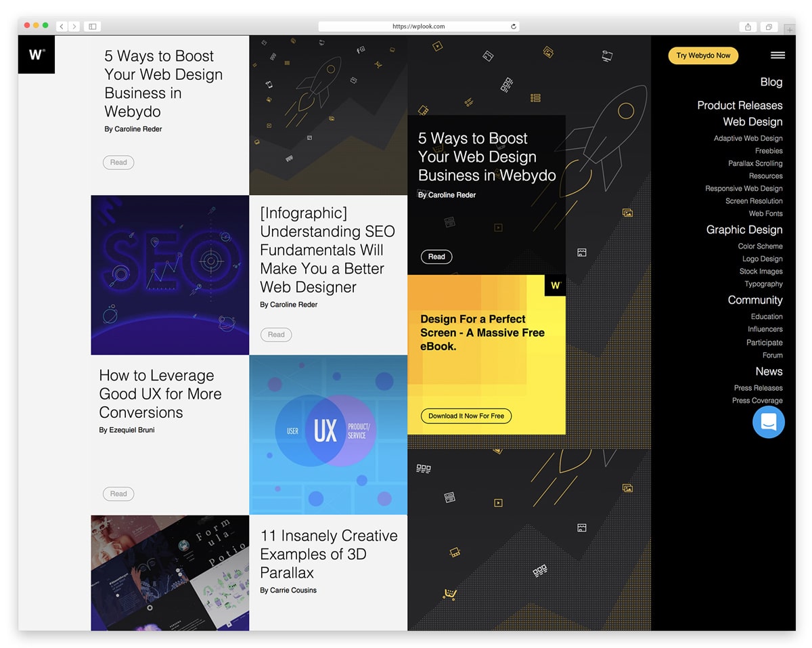Open the hamburger menu icon
812x648 pixels.
click(777, 56)
